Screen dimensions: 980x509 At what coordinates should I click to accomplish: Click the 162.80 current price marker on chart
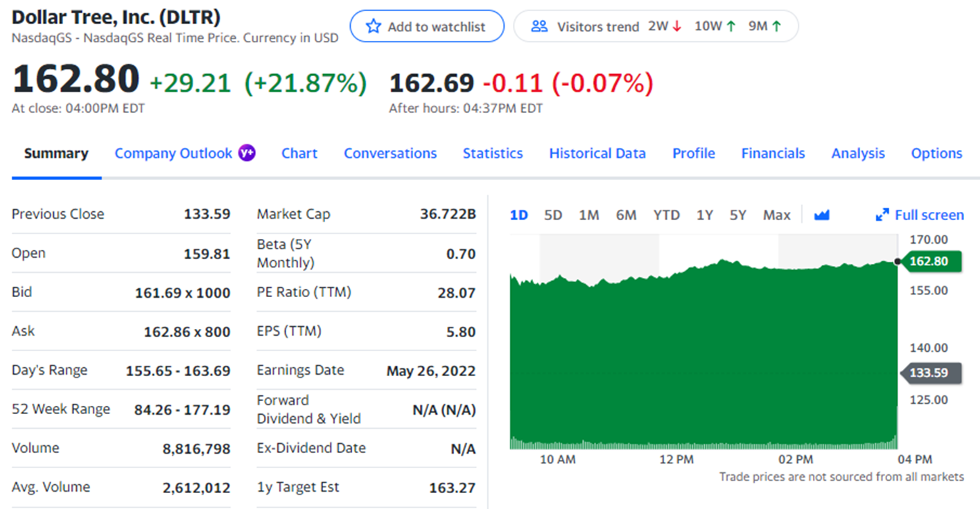tap(930, 261)
